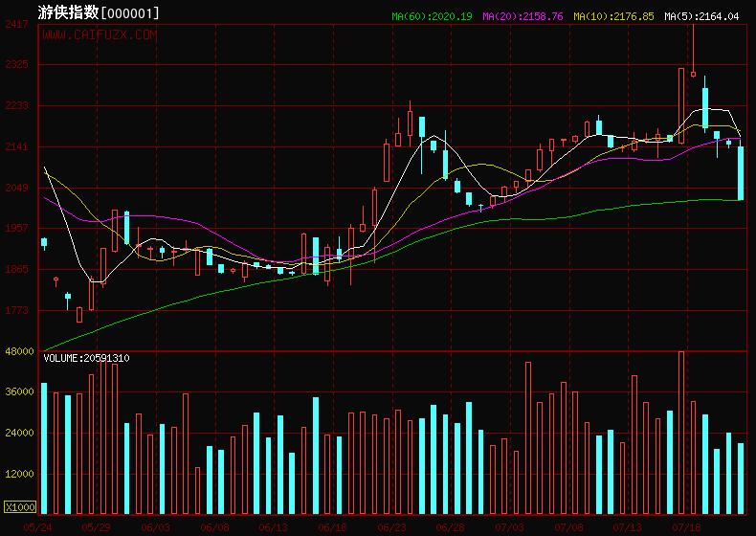Click the chart title 游侠指数[000001]
Viewport: 756px width, 536px height.
click(x=99, y=13)
